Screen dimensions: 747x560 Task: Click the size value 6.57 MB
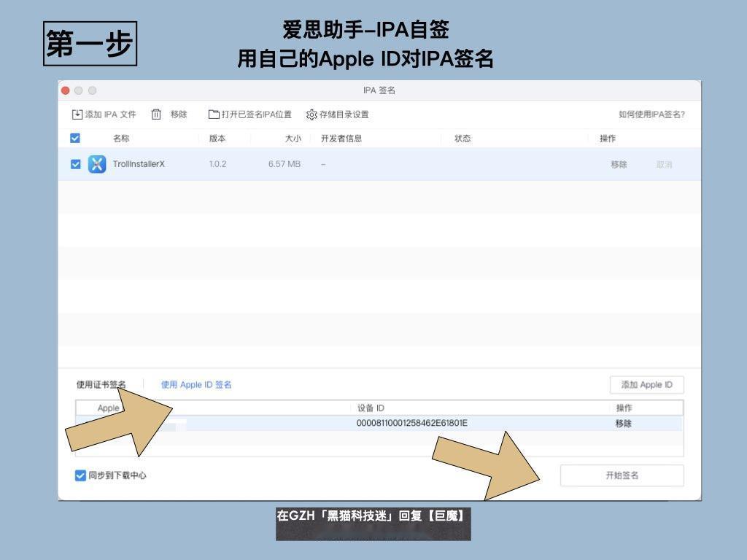(285, 164)
